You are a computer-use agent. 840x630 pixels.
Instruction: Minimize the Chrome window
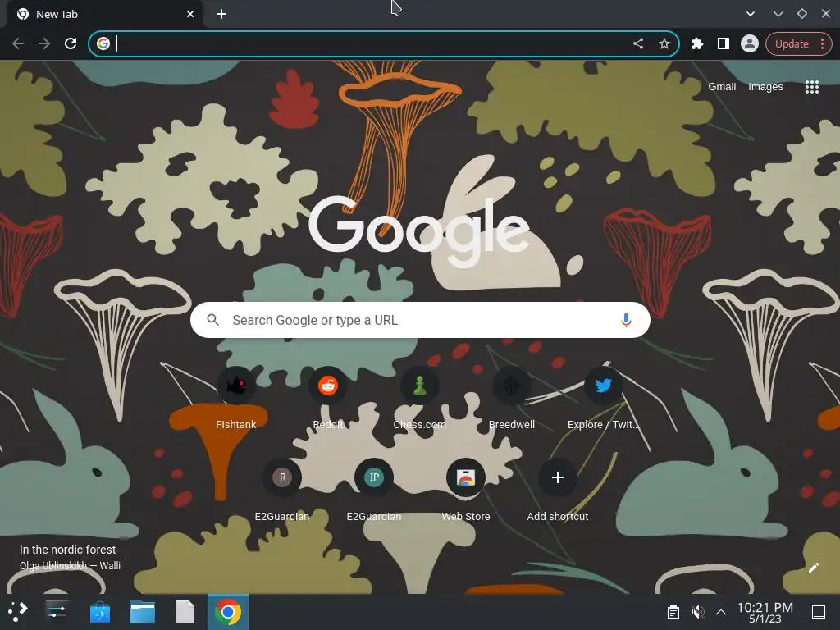[778, 14]
